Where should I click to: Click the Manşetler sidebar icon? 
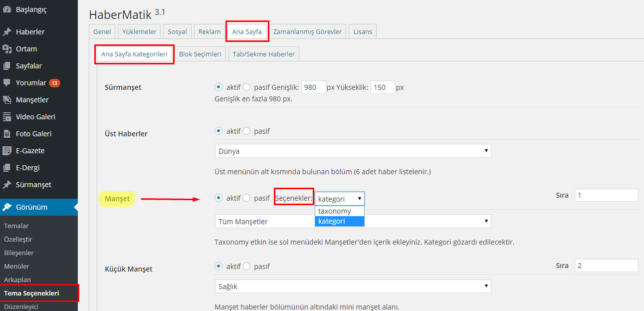tap(7, 100)
